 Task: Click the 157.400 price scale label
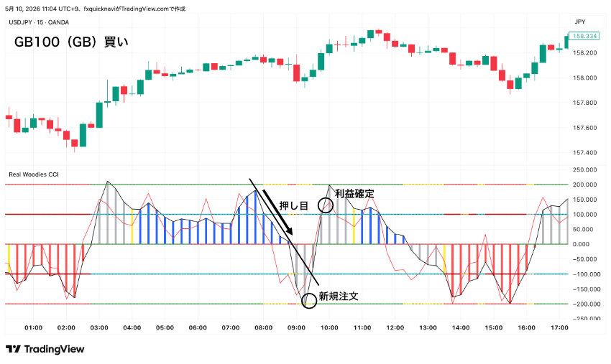(x=584, y=153)
